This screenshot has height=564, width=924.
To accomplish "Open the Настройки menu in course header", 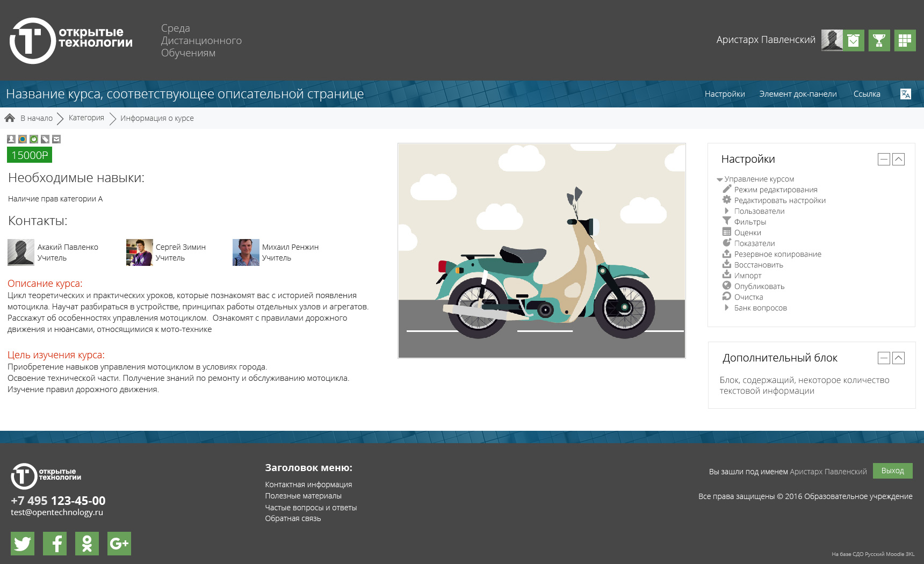I will coord(725,94).
